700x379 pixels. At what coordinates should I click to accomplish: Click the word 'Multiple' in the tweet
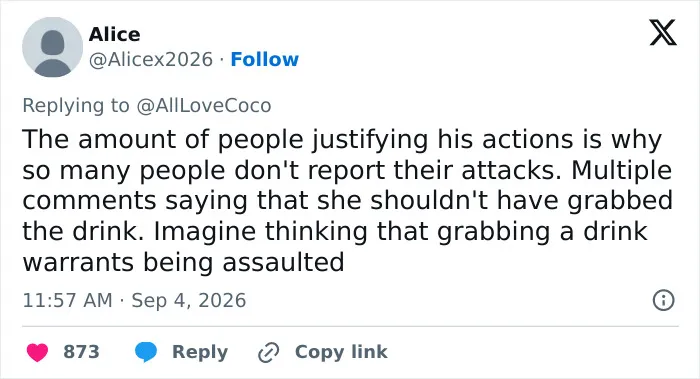621,170
